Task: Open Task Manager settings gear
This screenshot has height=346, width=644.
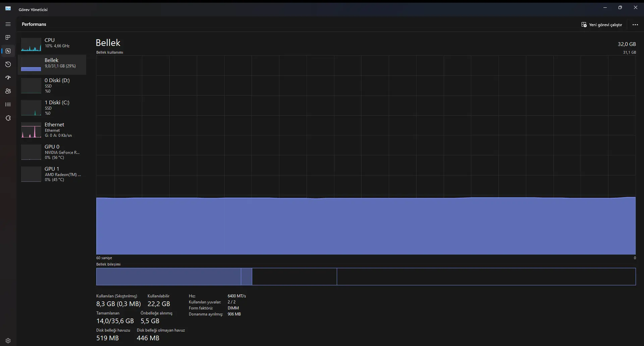Action: (x=8, y=340)
